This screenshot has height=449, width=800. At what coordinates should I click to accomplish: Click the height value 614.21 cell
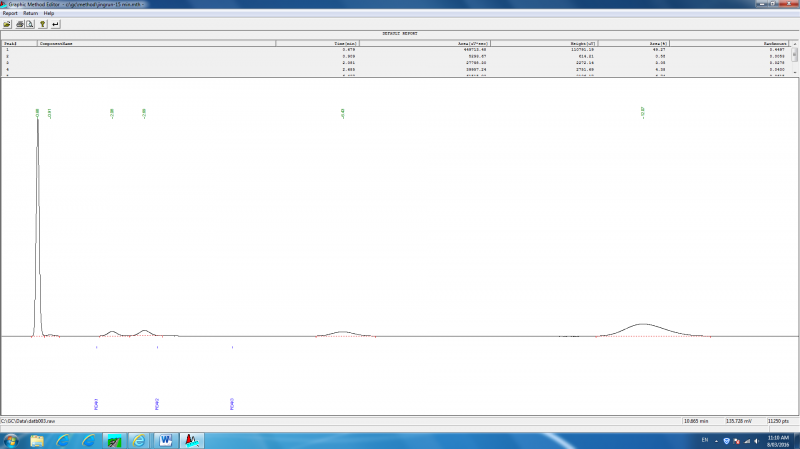click(x=585, y=56)
